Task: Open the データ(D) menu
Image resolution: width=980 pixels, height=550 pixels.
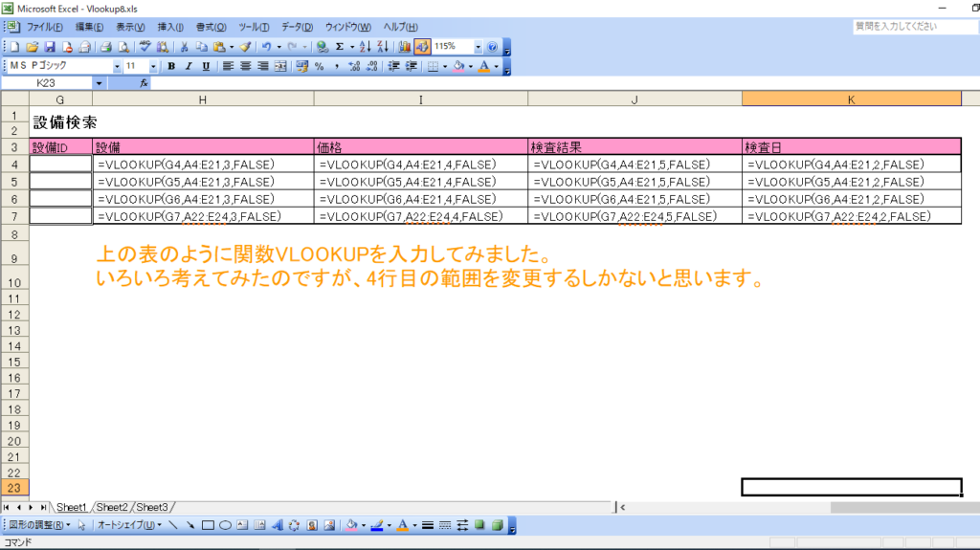Action: click(298, 27)
